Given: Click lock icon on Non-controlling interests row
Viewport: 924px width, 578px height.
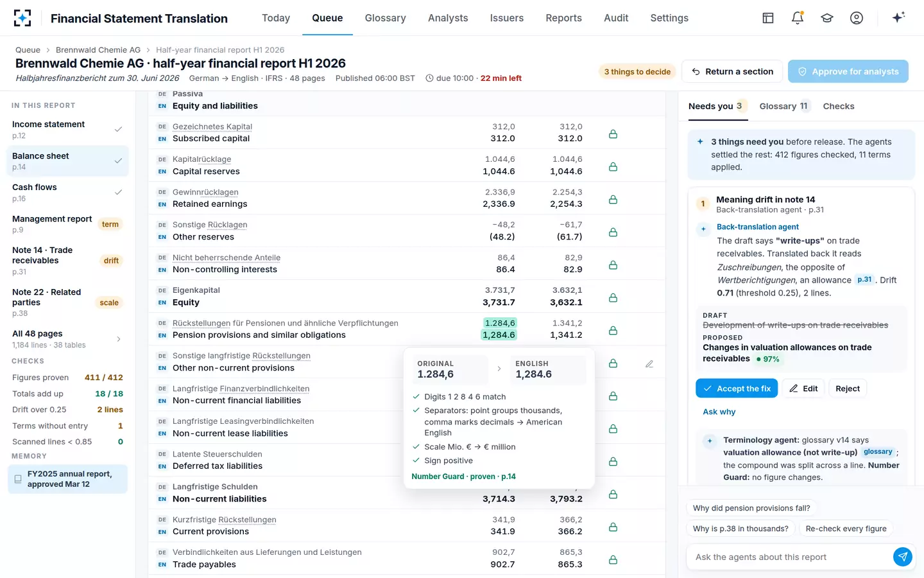Looking at the screenshot, I should click(x=613, y=265).
